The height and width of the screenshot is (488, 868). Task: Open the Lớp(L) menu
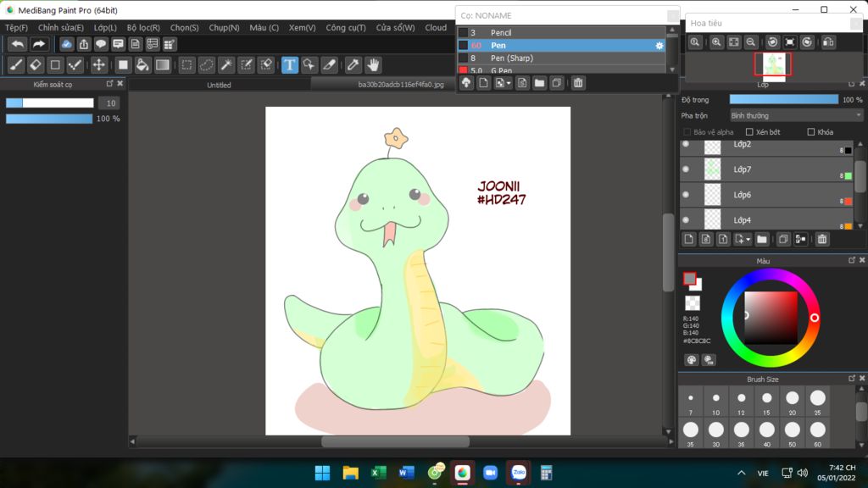click(x=105, y=28)
